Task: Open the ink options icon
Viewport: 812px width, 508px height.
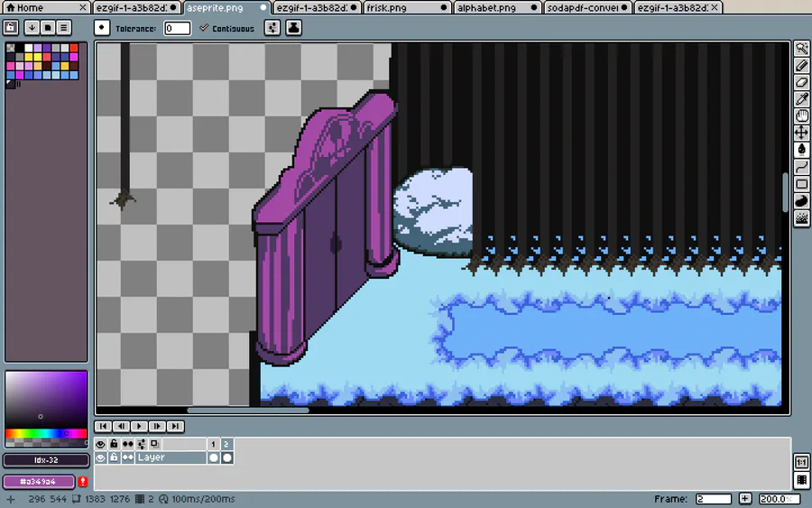Action: coord(293,28)
